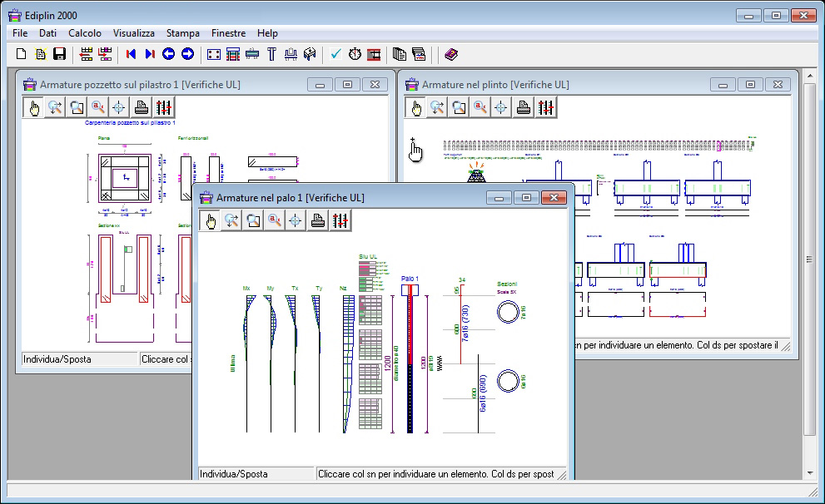Click the blue circle Previous arrow icon
The height and width of the screenshot is (504, 825).
pyautogui.click(x=168, y=54)
